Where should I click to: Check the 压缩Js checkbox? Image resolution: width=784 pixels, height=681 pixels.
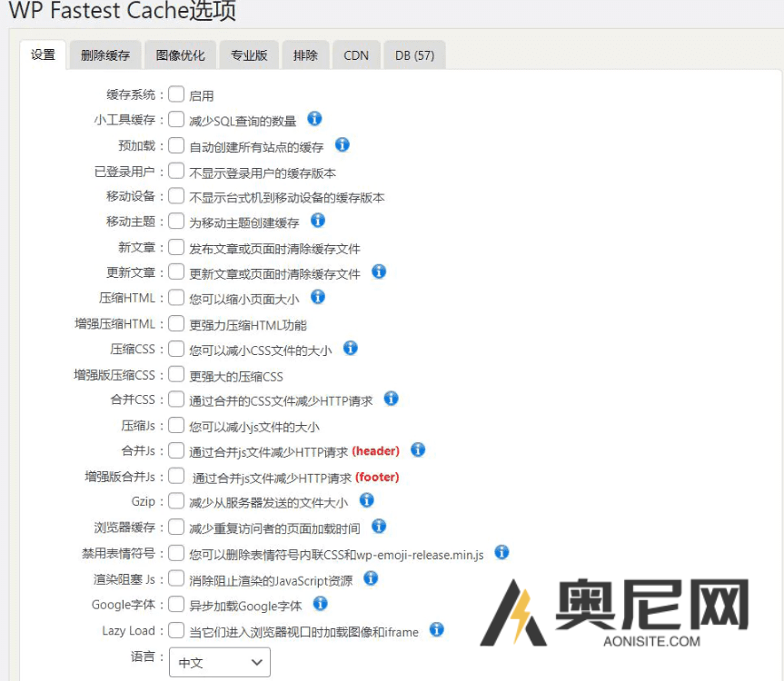coord(176,425)
